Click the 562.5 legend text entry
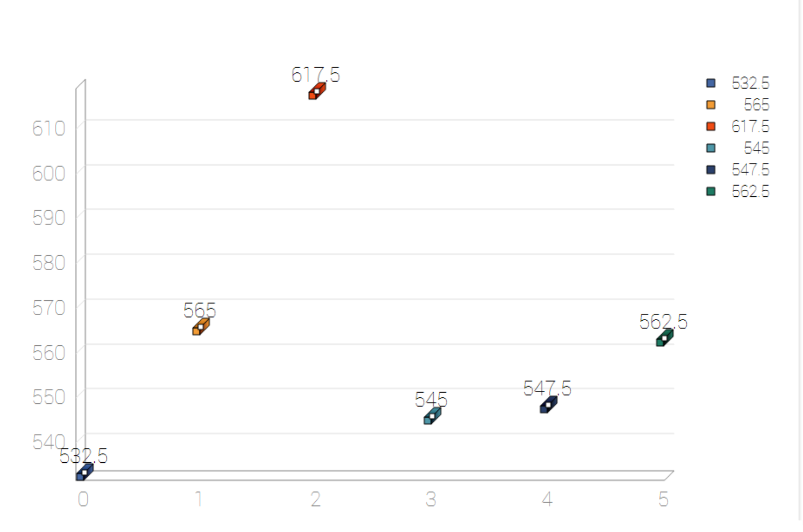 (x=750, y=191)
